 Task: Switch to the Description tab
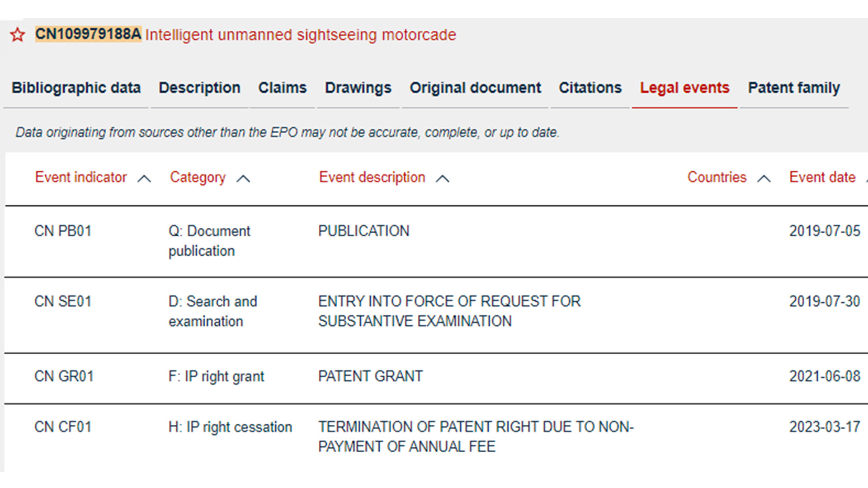pyautogui.click(x=199, y=88)
